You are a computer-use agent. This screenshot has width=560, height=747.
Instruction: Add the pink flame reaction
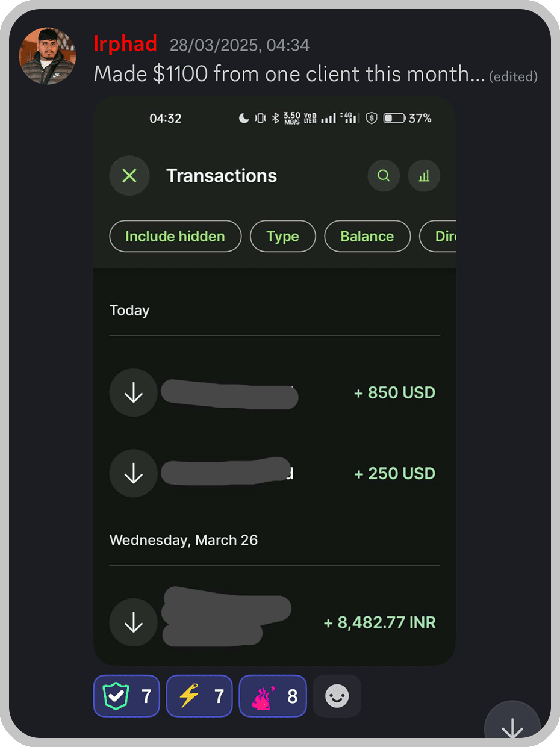click(x=273, y=696)
